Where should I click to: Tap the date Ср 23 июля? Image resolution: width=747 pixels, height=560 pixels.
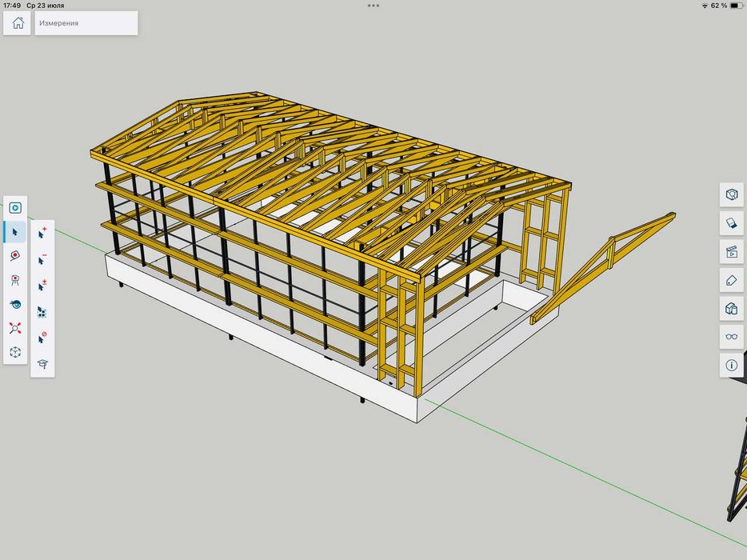pos(46,6)
